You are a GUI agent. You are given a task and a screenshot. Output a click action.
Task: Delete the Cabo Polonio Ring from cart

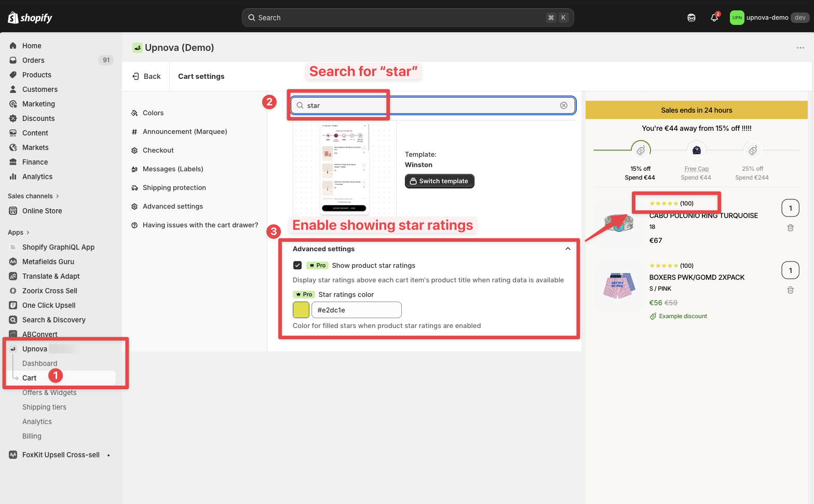pos(791,228)
